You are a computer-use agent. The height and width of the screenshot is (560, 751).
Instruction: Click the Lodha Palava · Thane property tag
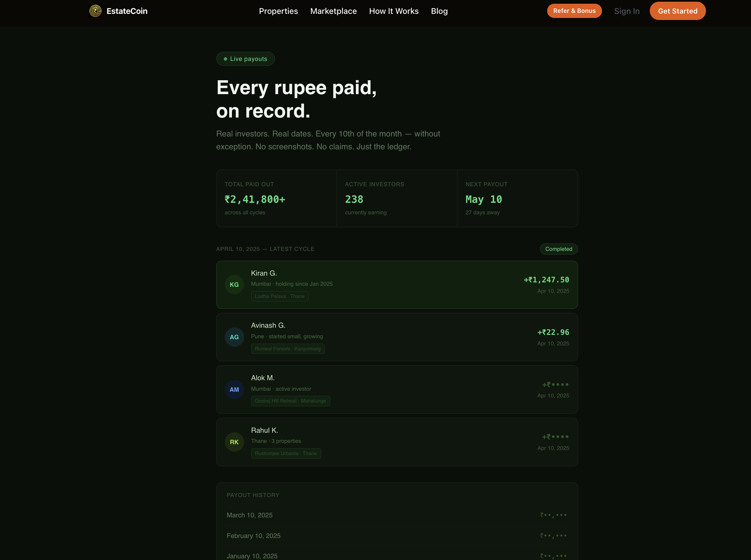(x=279, y=296)
